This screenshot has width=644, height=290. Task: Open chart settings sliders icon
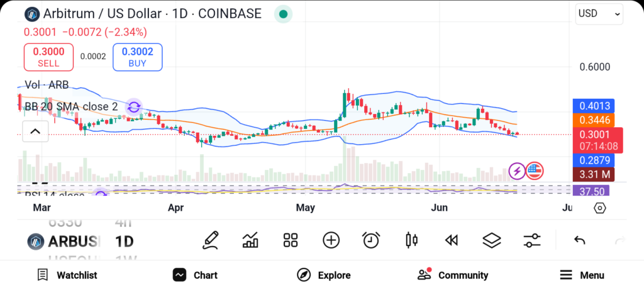pyautogui.click(x=532, y=240)
